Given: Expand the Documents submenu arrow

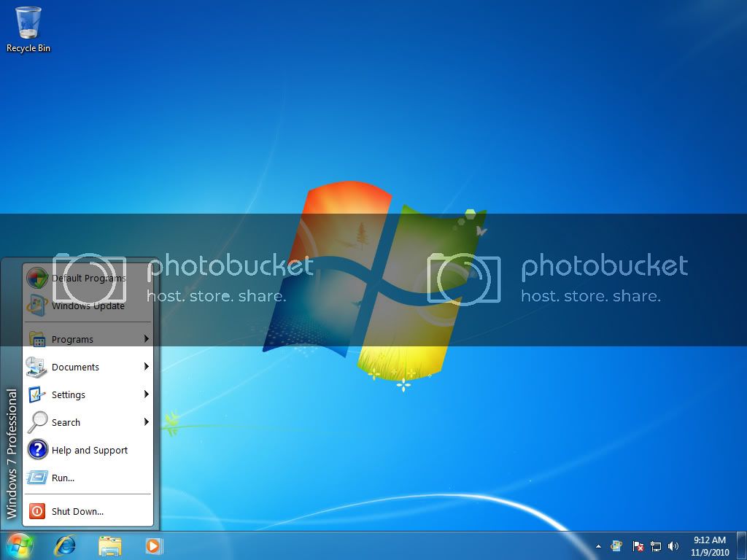Looking at the screenshot, I should click(146, 366).
